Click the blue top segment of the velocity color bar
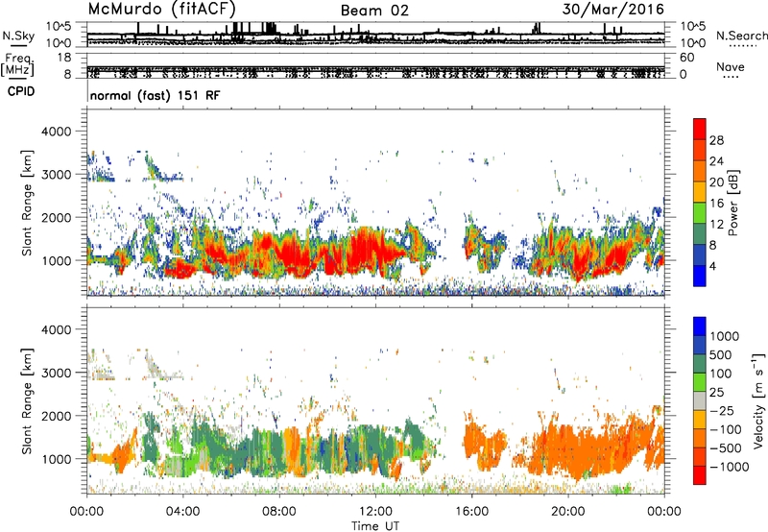This screenshot has height=532, width=768. [700, 326]
